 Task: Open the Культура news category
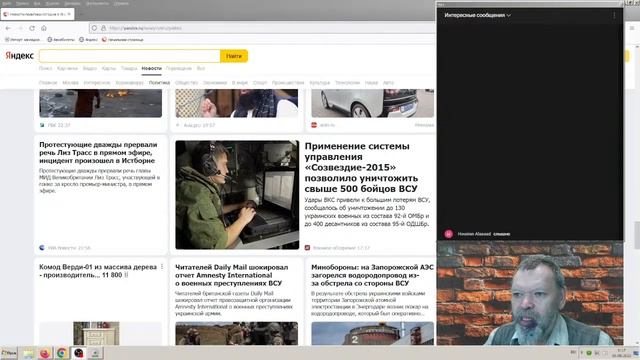click(x=320, y=83)
